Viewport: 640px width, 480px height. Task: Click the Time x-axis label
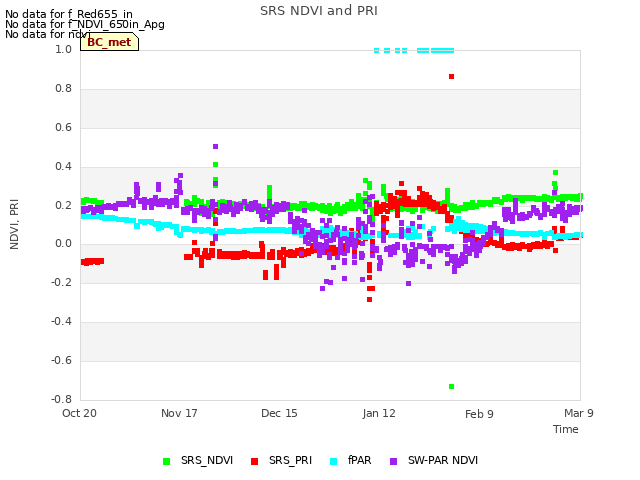click(566, 429)
